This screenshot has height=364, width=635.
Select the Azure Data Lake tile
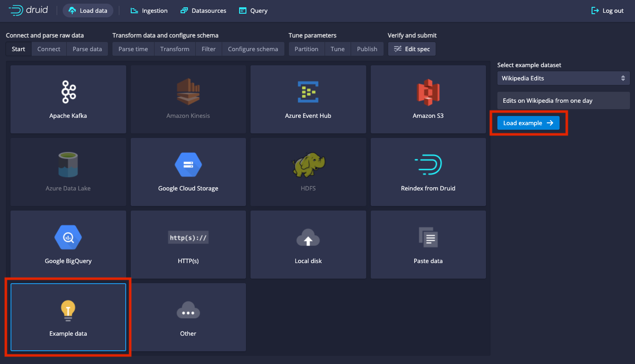pyautogui.click(x=68, y=172)
